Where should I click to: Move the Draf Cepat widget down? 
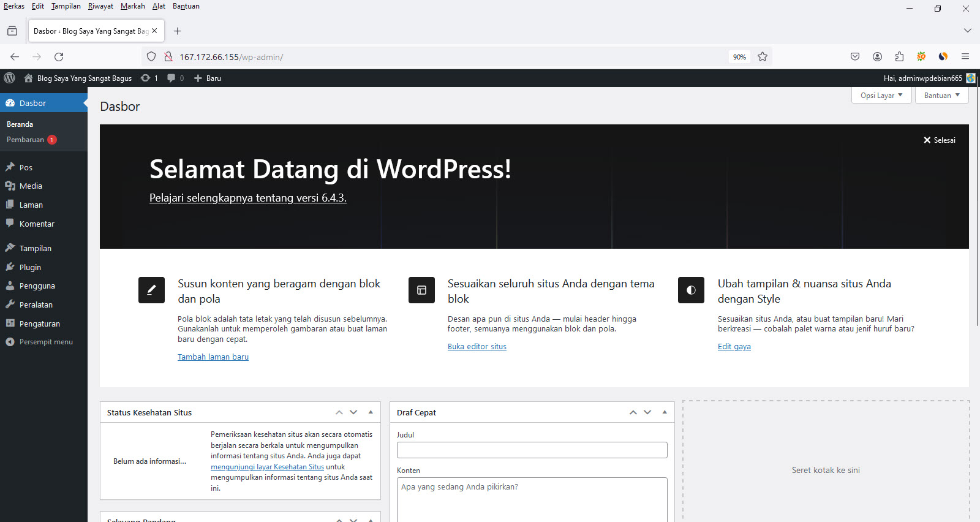[647, 412]
